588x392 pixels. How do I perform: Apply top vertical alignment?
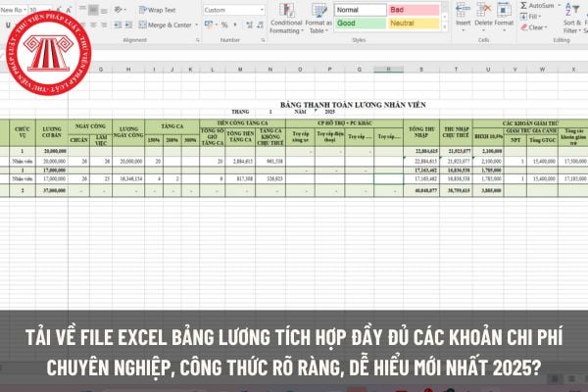coord(83,10)
